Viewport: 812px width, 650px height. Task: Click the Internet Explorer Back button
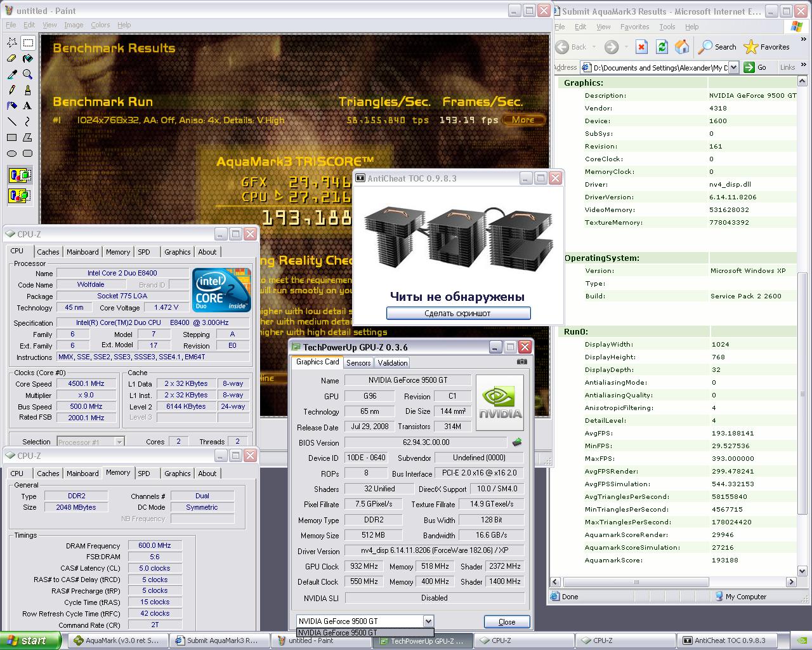(x=572, y=47)
